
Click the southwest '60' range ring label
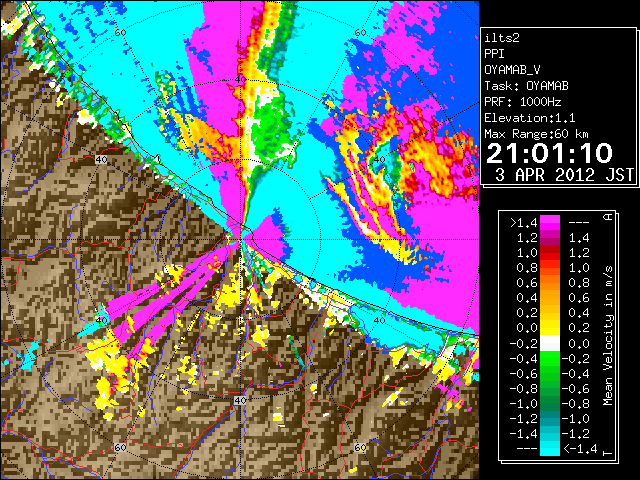120,448
